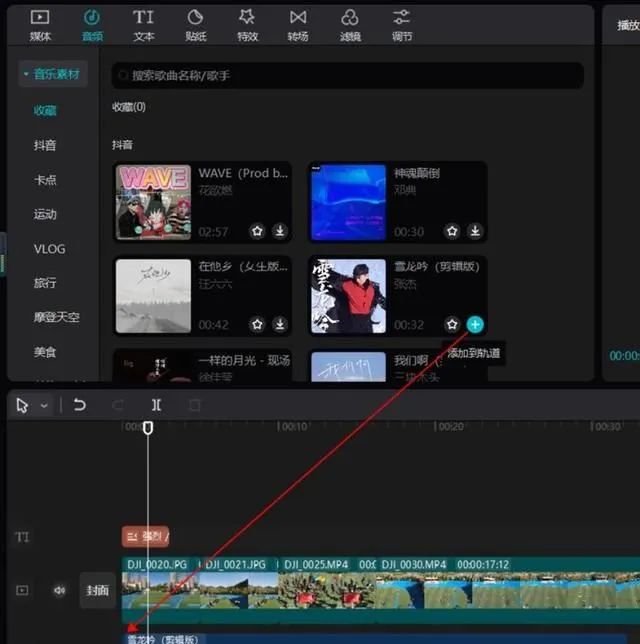Select the DJI_0025.MP4 clip
The image size is (640, 644).
(x=327, y=590)
